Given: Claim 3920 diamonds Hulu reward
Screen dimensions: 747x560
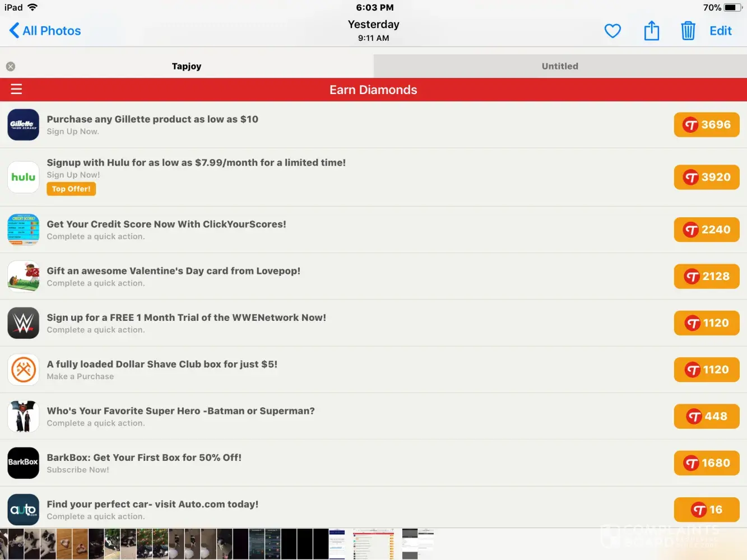Looking at the screenshot, I should click(x=707, y=178).
